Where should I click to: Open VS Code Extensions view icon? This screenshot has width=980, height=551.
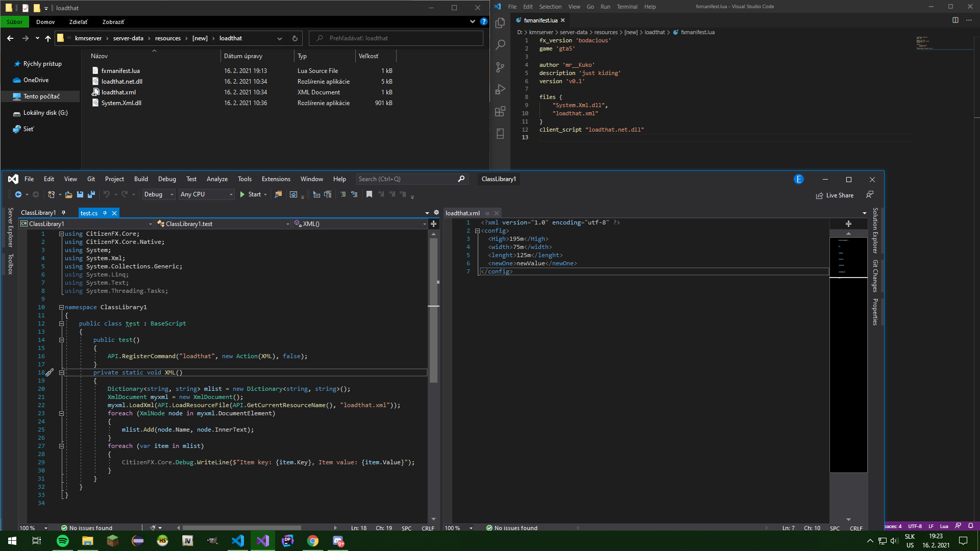500,111
